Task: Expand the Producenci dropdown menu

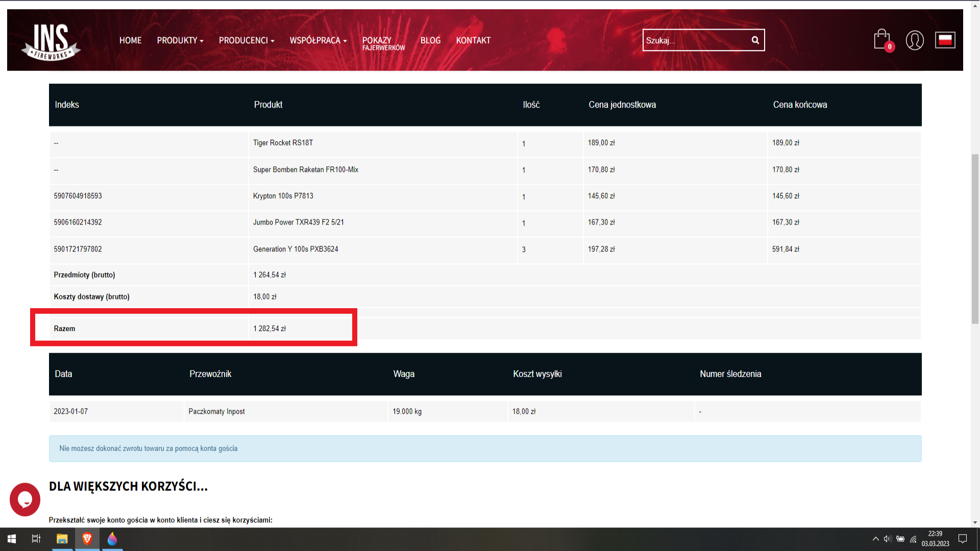Action: click(246, 40)
